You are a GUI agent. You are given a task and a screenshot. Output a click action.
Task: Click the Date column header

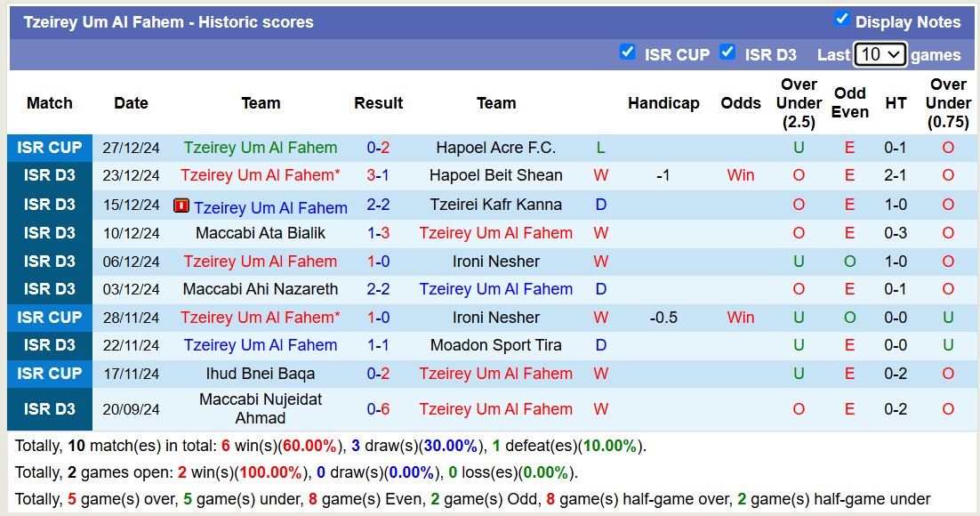[x=131, y=103]
